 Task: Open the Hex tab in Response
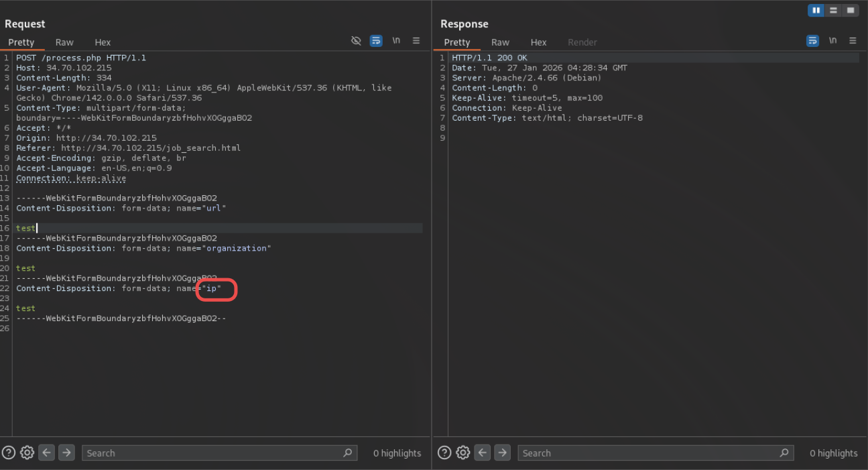(538, 42)
